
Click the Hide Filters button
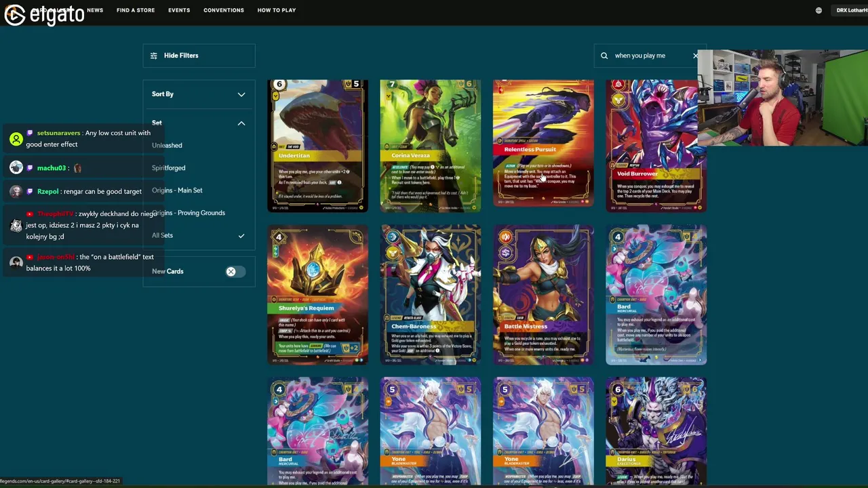199,56
